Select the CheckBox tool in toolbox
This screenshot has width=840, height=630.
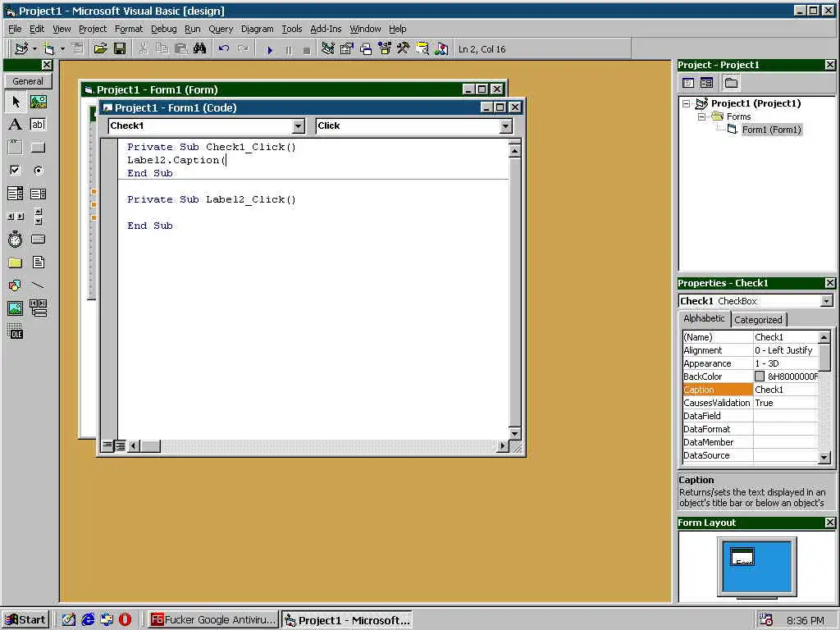coord(16,171)
